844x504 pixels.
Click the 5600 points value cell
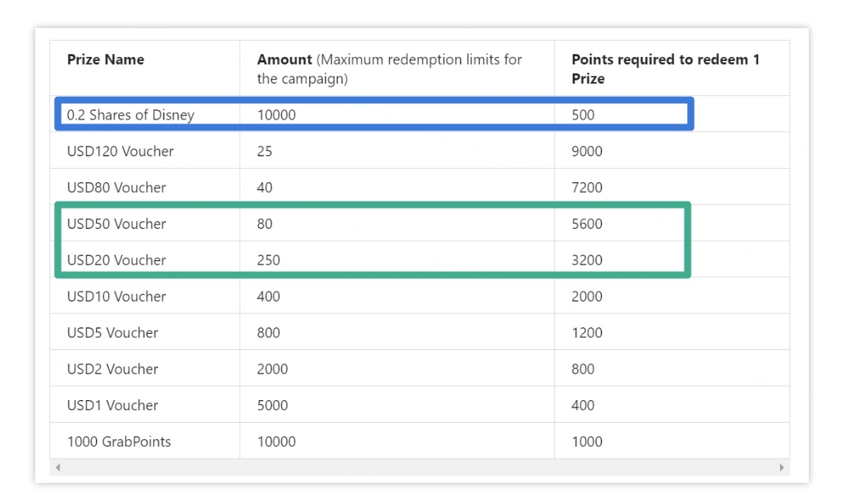(x=587, y=223)
